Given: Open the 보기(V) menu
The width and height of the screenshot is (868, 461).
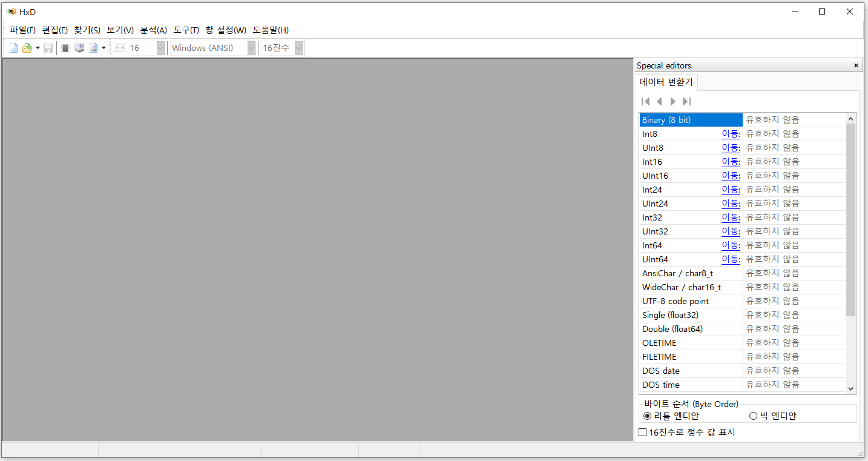Looking at the screenshot, I should pos(120,30).
